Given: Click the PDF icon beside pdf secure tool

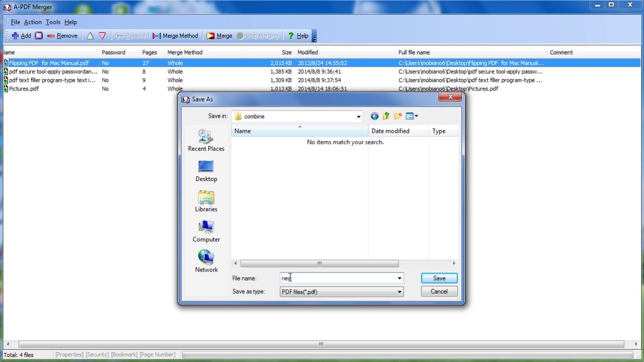Looking at the screenshot, I should (6, 71).
